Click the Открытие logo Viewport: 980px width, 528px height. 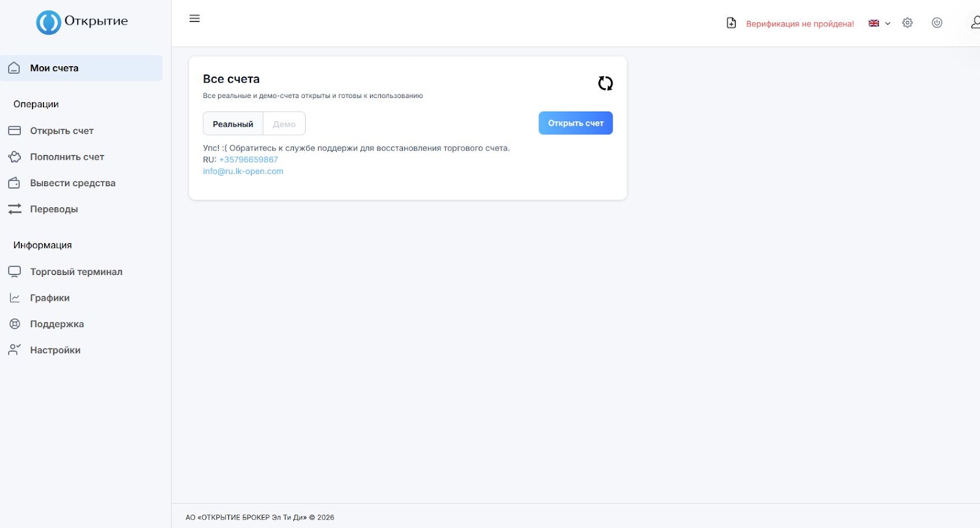[82, 22]
